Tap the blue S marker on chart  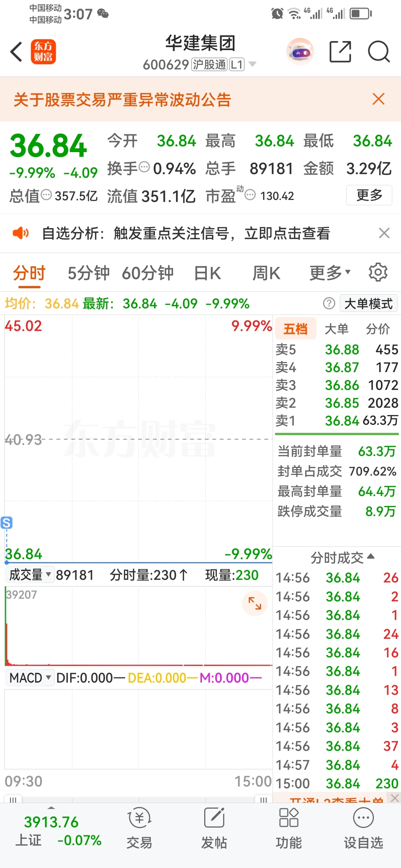[7, 522]
